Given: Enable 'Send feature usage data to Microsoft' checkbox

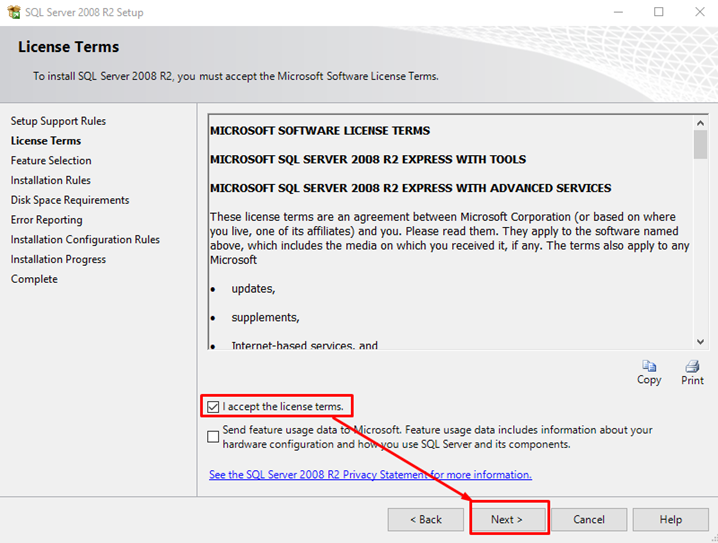Looking at the screenshot, I should [x=213, y=436].
